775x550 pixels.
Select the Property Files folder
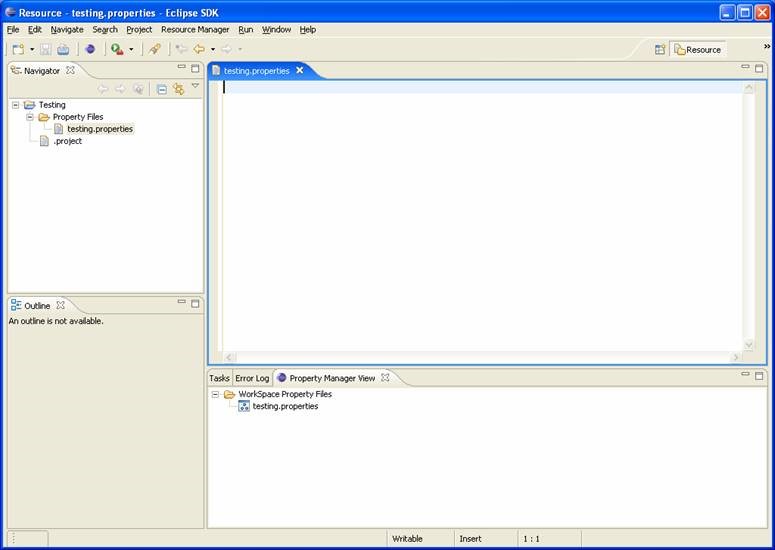pyautogui.click(x=78, y=117)
